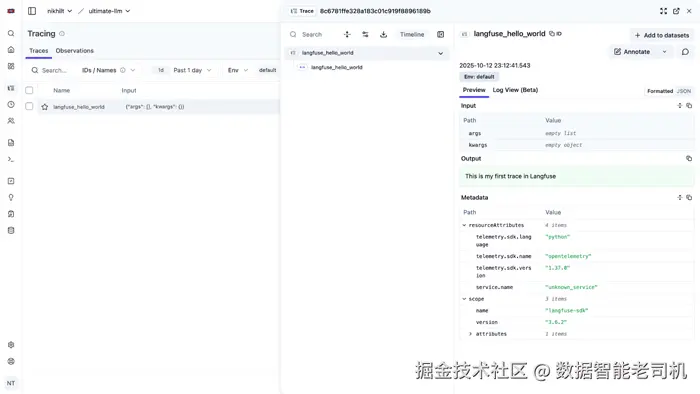This screenshot has width=700, height=394.
Task: Switch metadata view to JSON
Action: point(683,91)
